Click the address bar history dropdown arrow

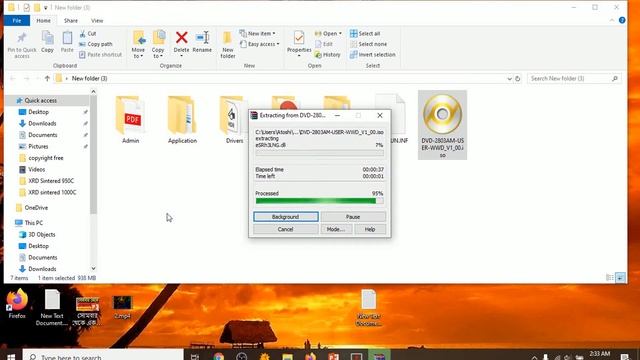coord(509,79)
